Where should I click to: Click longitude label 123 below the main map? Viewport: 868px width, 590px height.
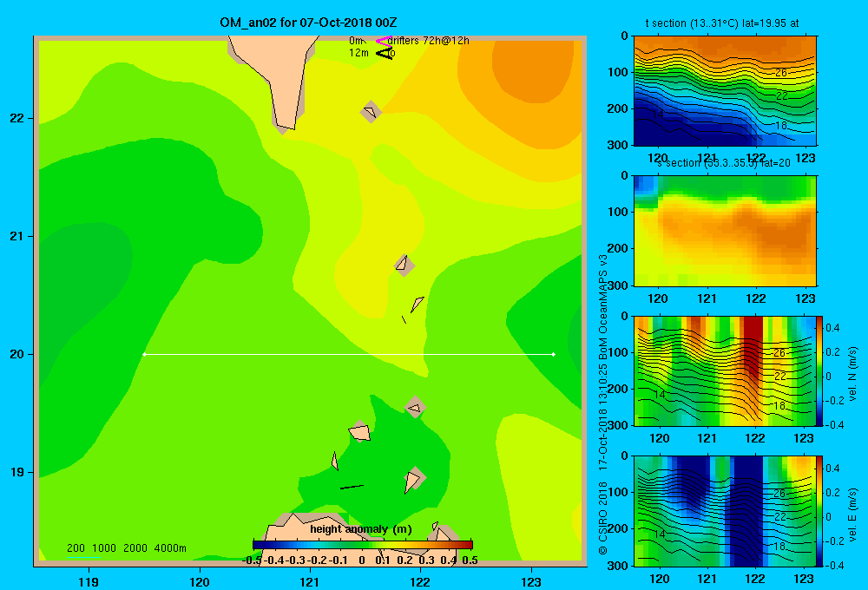531,581
